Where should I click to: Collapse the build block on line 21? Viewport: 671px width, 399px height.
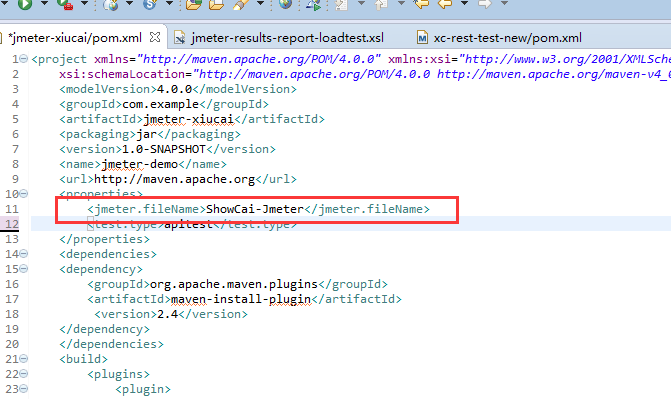click(x=24, y=358)
